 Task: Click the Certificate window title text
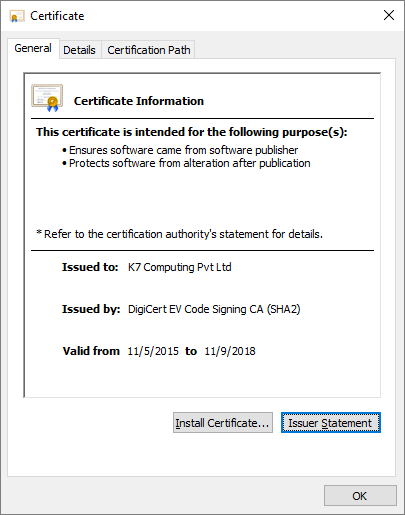pos(57,16)
